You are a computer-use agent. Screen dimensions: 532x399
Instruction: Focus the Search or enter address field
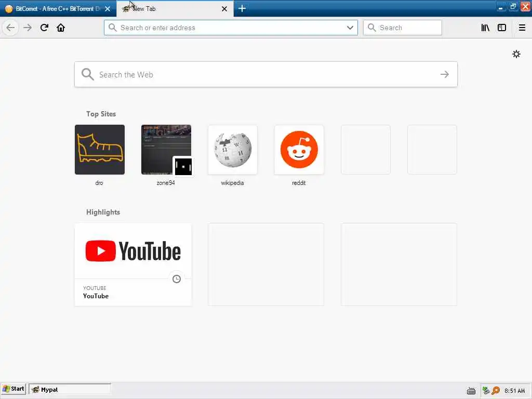[231, 28]
